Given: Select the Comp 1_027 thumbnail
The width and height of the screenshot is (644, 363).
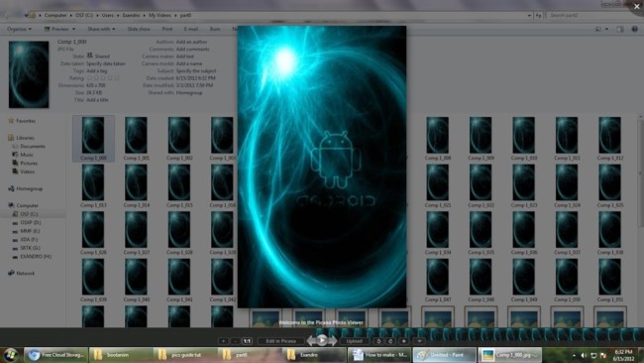Looking at the screenshot, I should [x=137, y=233].
